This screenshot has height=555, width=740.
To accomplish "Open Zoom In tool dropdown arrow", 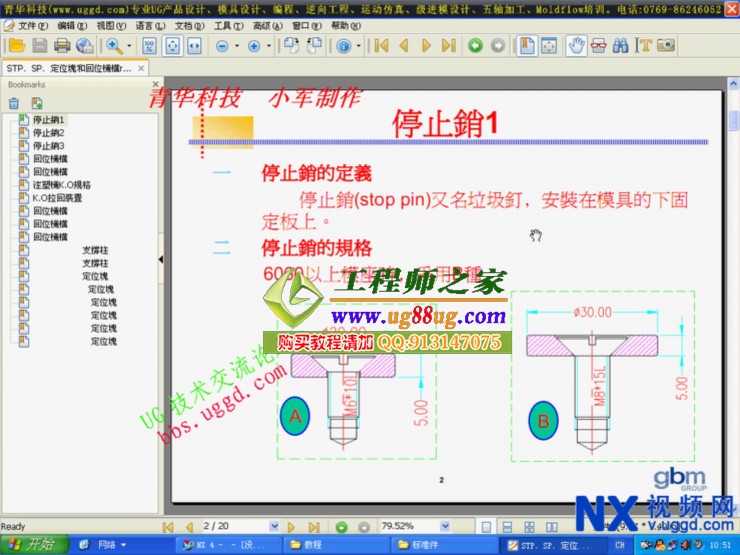I will pyautogui.click(x=129, y=46).
